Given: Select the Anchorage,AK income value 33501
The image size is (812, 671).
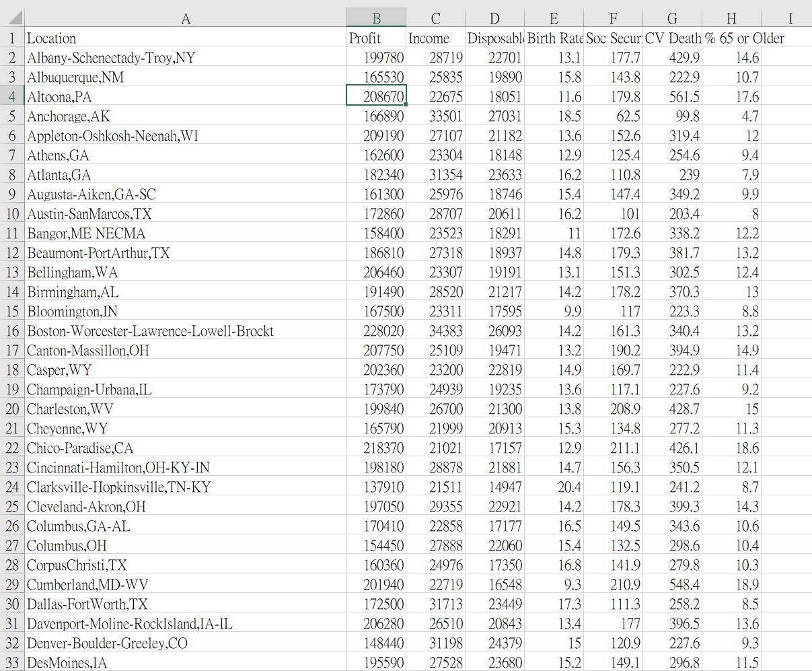Looking at the screenshot, I should (435, 116).
